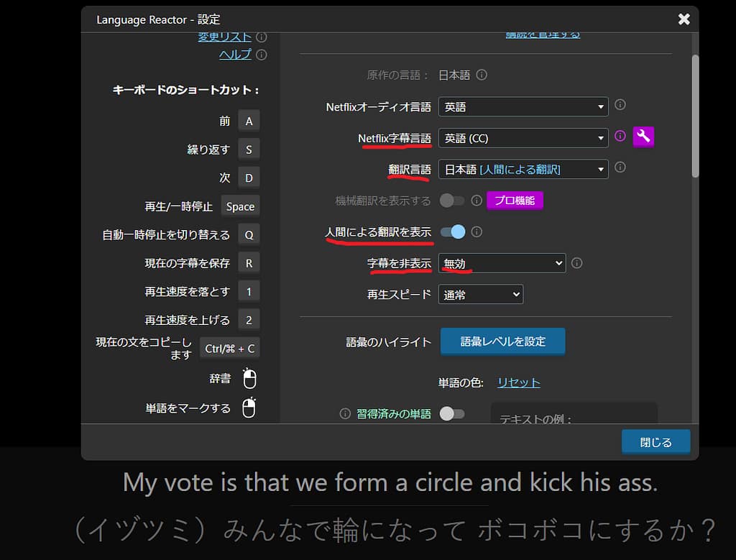
Task: Click the settings panel vertical scrollbar
Action: click(695, 115)
